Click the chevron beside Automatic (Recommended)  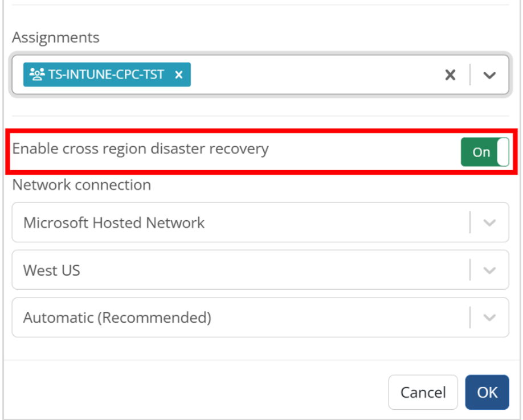point(489,318)
